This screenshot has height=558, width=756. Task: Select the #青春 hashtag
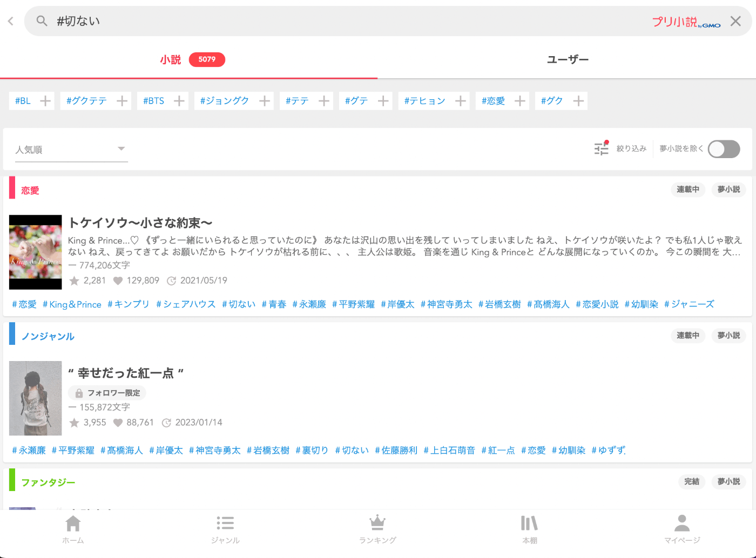(274, 304)
